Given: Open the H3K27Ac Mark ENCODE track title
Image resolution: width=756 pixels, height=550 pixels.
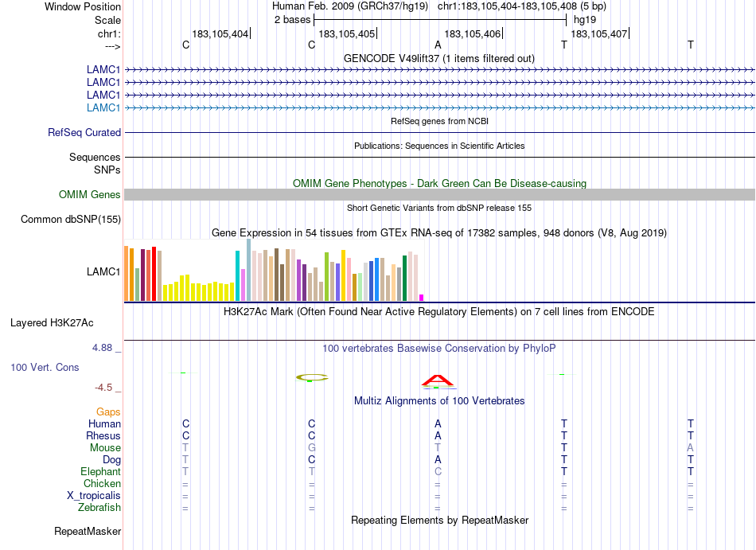Looking at the screenshot, I should click(439, 311).
